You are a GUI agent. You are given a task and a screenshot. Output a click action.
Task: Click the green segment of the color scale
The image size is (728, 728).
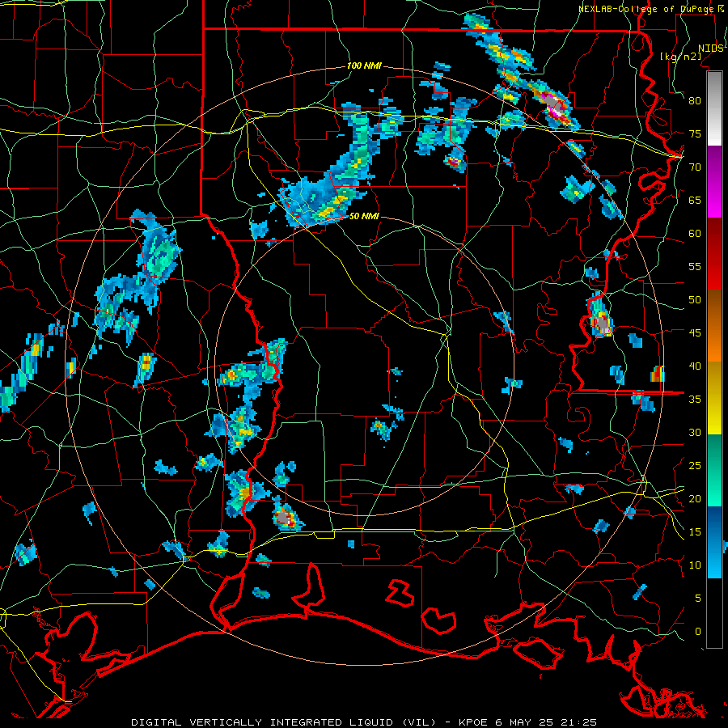[x=714, y=470]
